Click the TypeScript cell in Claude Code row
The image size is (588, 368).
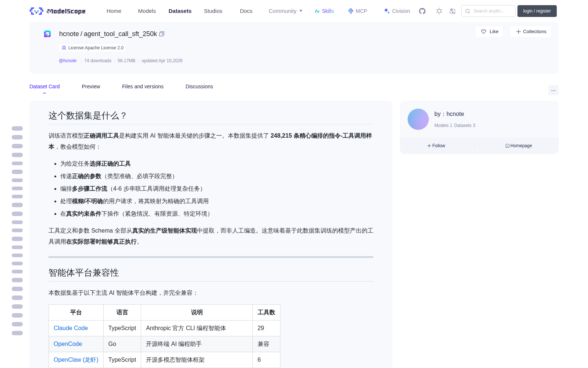coord(122,328)
